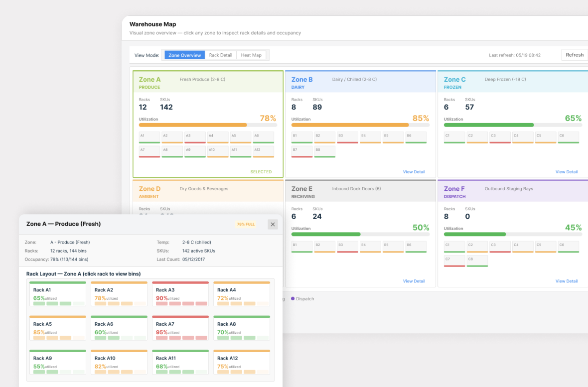Viewport: 588px width, 387px height.
Task: View bins for Rack A12
Action: point(242,362)
